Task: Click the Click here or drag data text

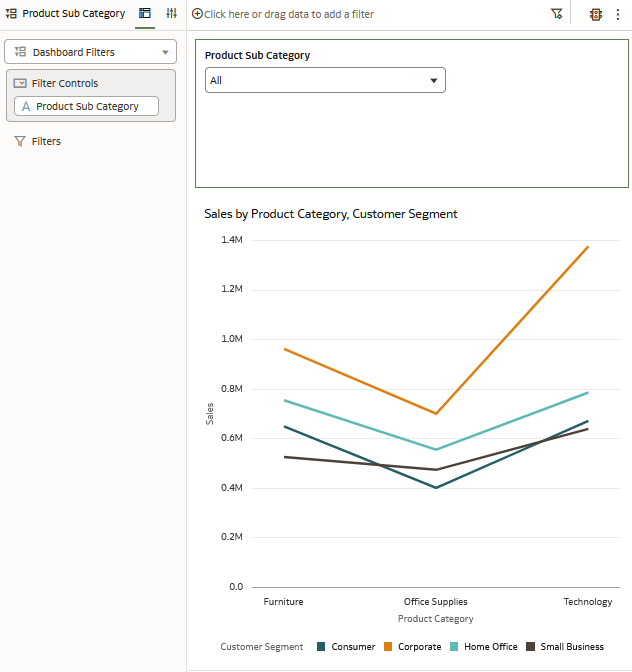Action: pyautogui.click(x=288, y=14)
